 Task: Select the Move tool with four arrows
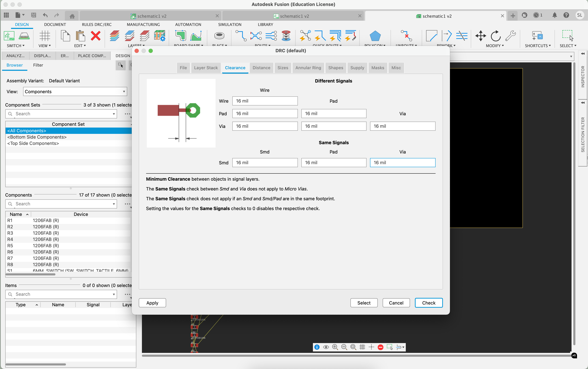(x=480, y=36)
